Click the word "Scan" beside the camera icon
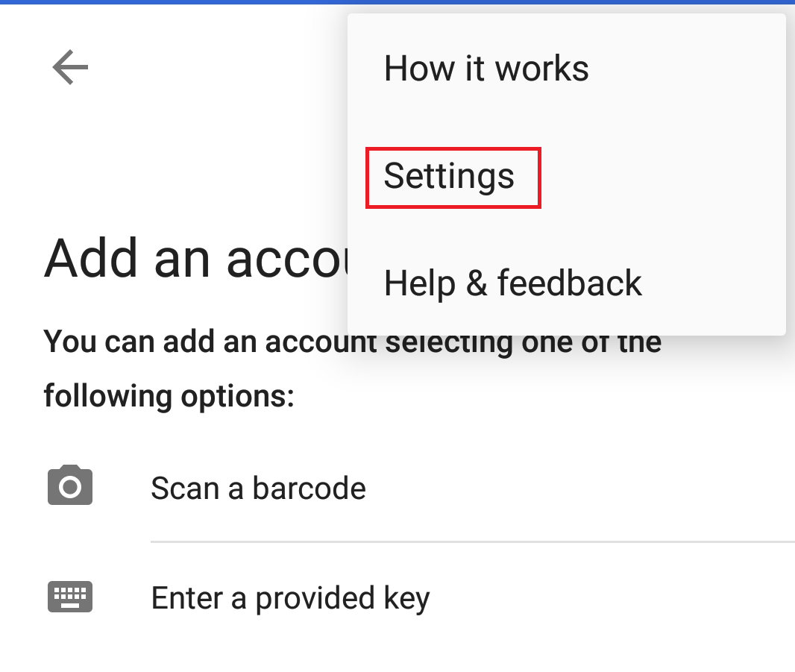This screenshot has height=672, width=795. [184, 489]
